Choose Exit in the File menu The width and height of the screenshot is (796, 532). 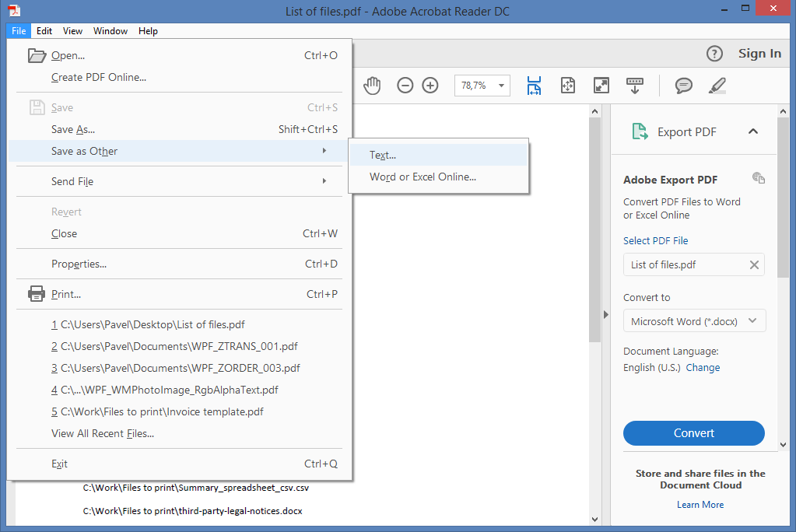176,464
